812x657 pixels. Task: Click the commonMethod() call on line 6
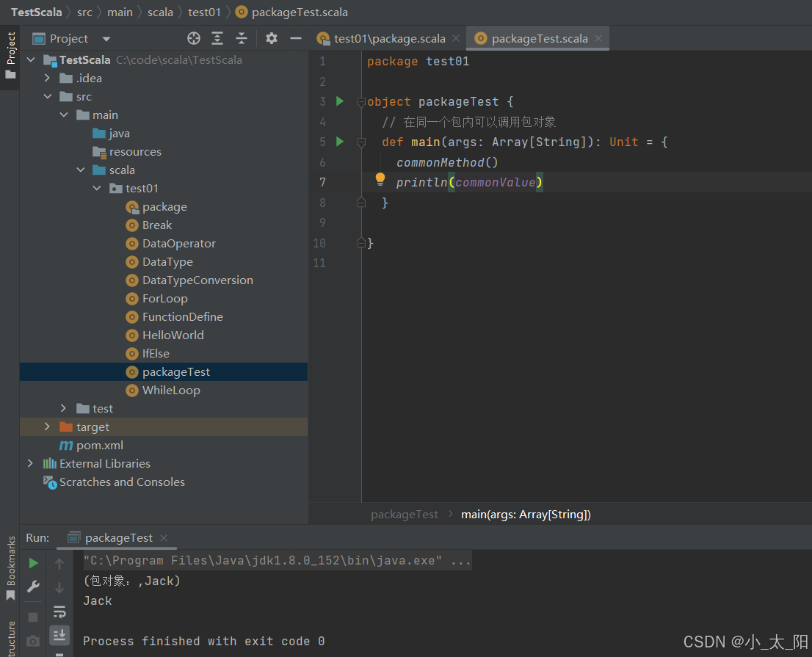pos(447,162)
